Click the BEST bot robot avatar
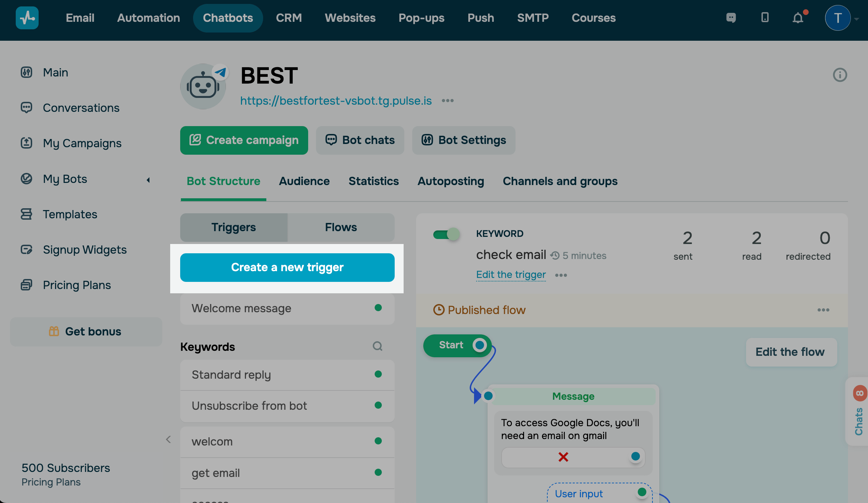The width and height of the screenshot is (868, 503). (203, 86)
